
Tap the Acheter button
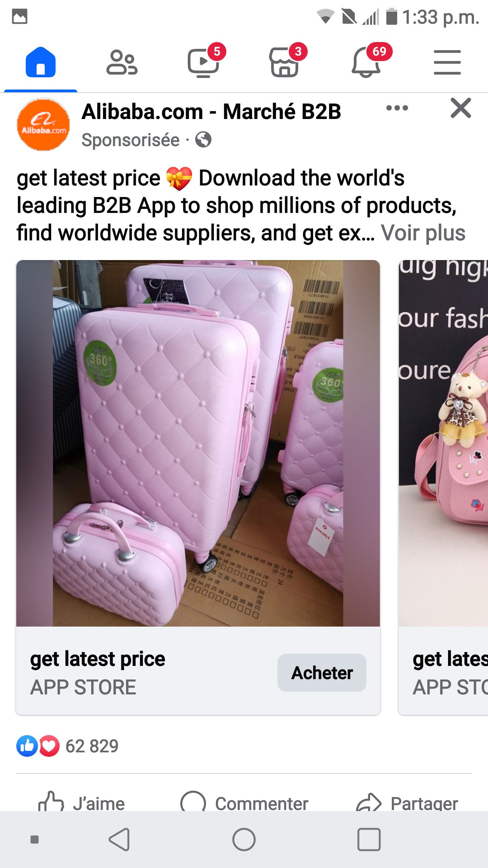[x=322, y=673]
